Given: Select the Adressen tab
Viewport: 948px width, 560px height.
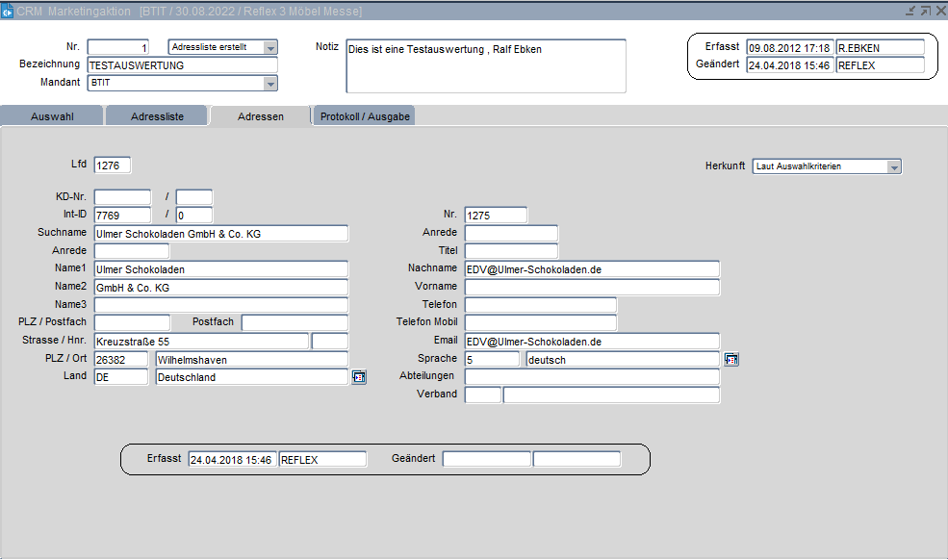Looking at the screenshot, I should 260,116.
